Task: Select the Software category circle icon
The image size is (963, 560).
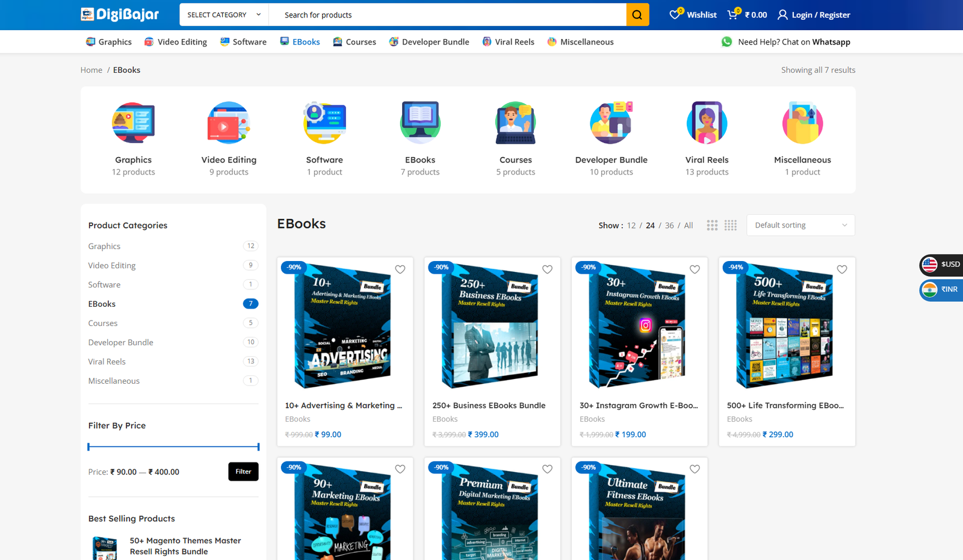Action: click(x=324, y=123)
